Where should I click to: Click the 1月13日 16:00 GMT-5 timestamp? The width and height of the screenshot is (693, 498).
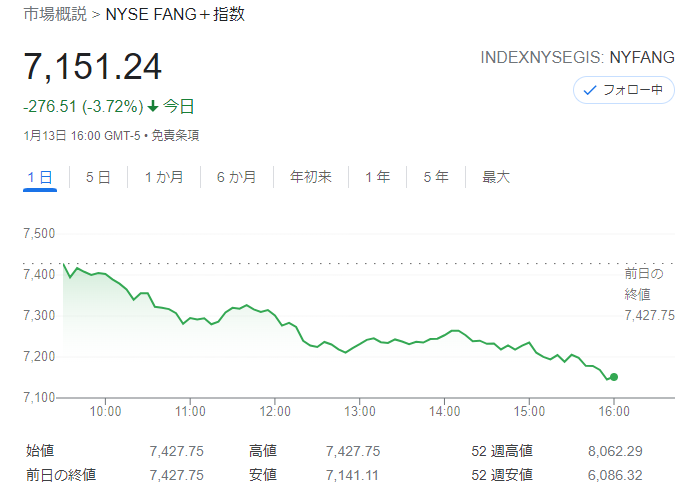[82, 135]
